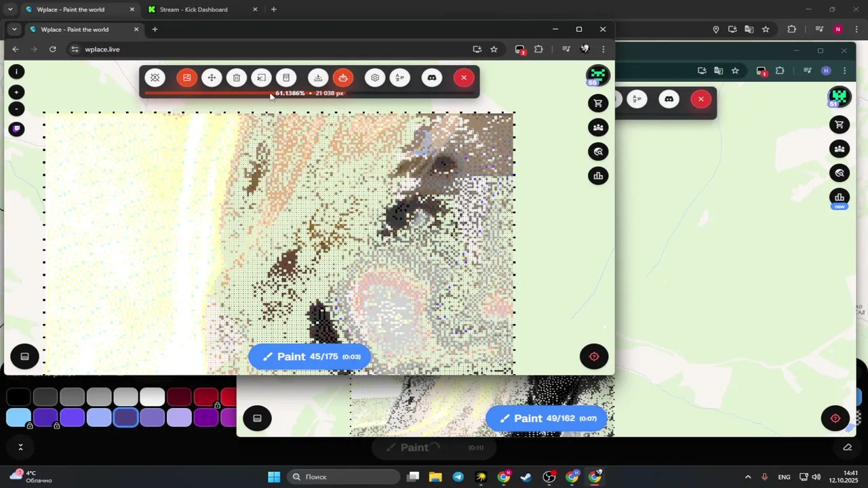
Task: Open avatar with level 51 badge in middle window
Action: tap(840, 97)
